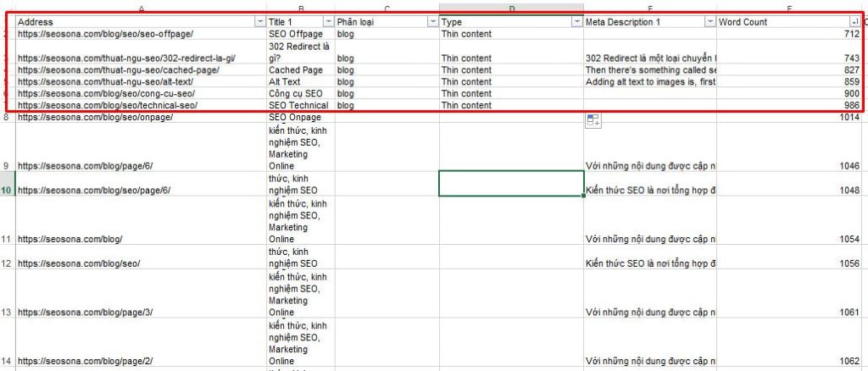
Task: Select the Phân loại header cell
Action: [387, 22]
